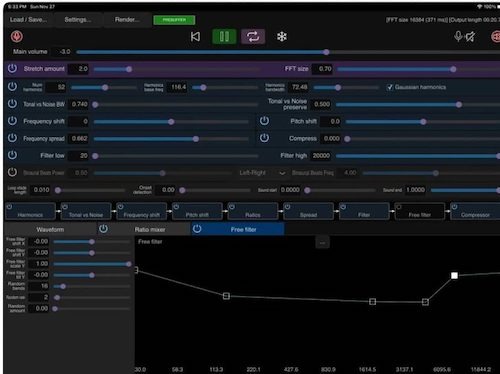Pause playback with the green pause button
Image resolution: width=500 pixels, height=374 pixels.
coord(224,36)
